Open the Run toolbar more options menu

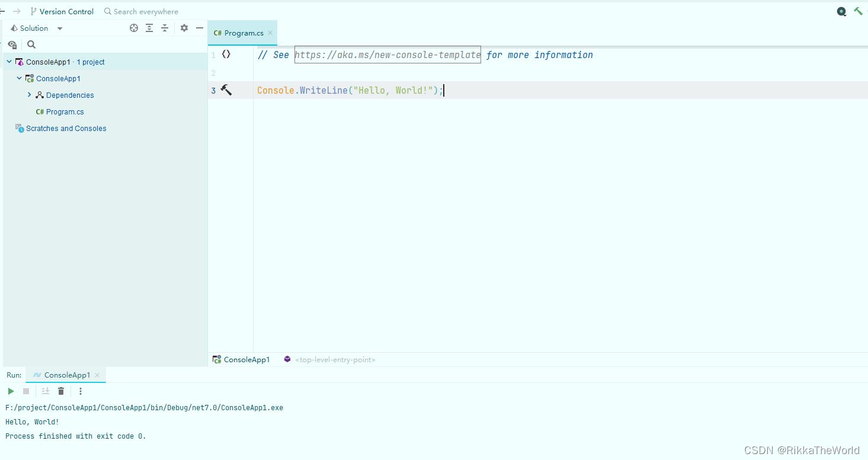point(81,391)
